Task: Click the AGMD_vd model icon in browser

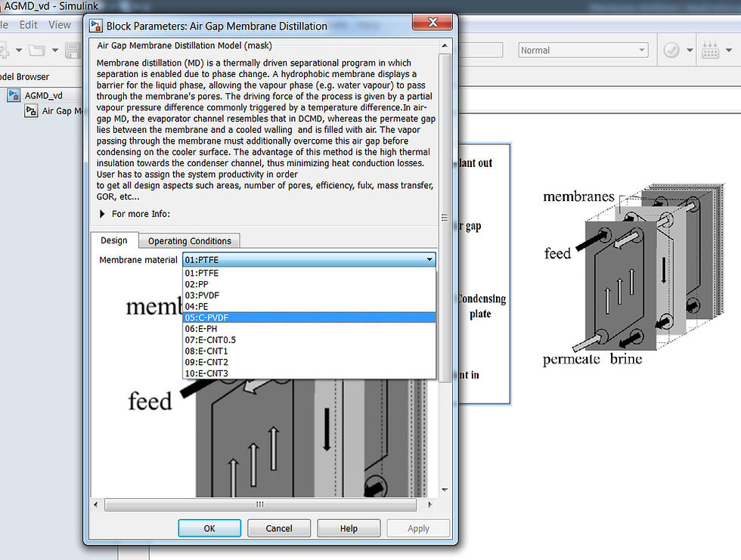Action: (x=14, y=95)
